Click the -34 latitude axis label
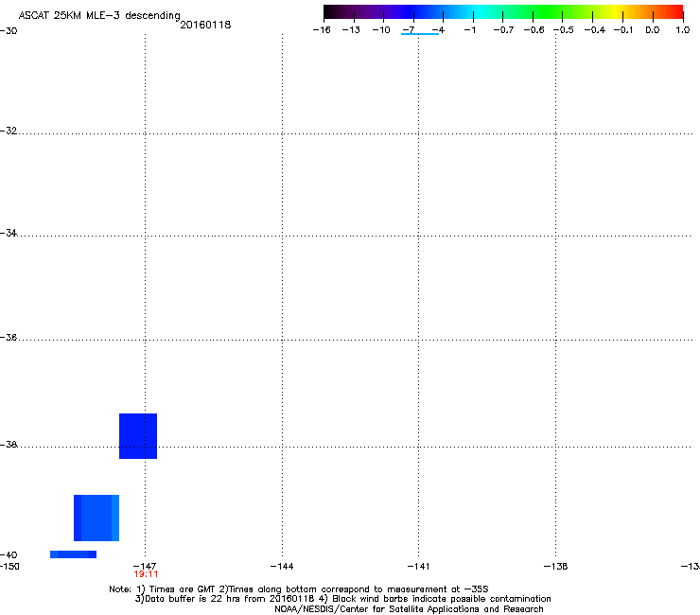700x615 pixels. coord(9,233)
